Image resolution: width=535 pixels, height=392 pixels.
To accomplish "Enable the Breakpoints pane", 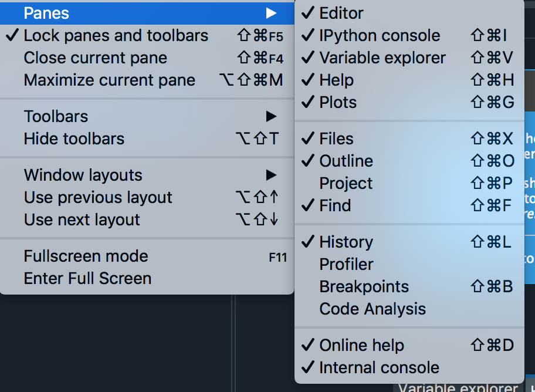I will pos(364,286).
